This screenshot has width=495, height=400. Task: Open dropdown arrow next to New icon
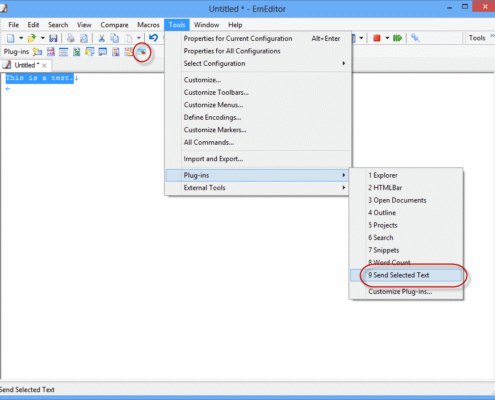click(21, 38)
